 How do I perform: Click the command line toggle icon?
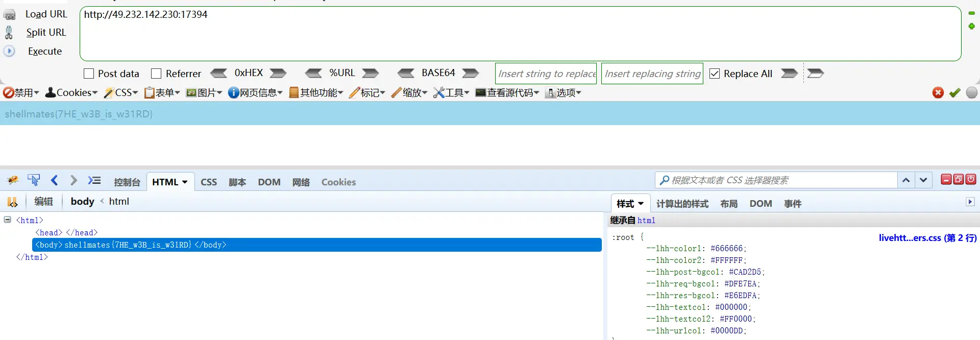(94, 180)
